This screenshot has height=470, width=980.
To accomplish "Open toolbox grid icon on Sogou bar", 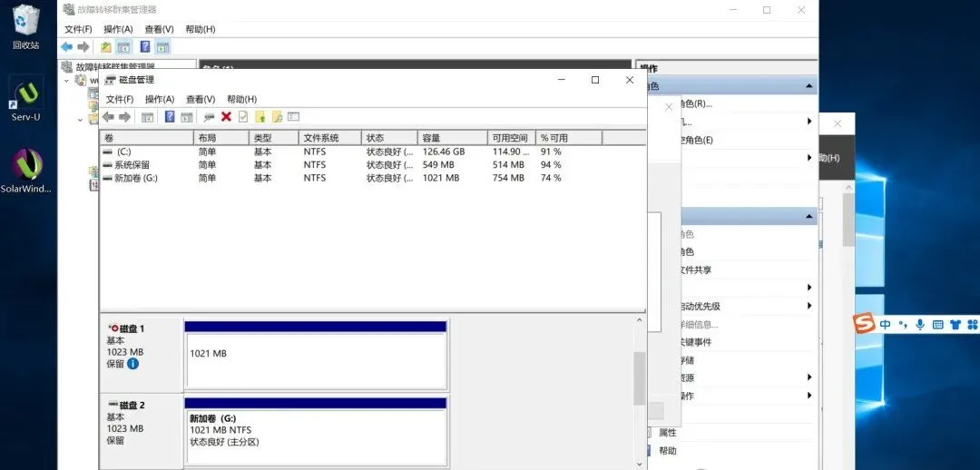I will 972,325.
